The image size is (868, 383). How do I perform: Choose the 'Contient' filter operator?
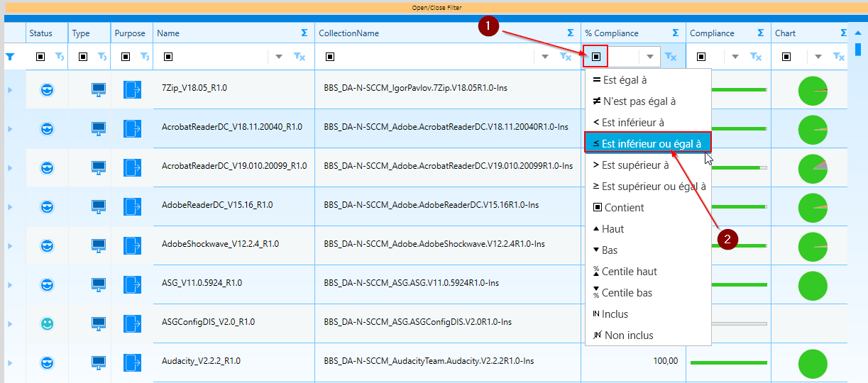click(x=648, y=208)
